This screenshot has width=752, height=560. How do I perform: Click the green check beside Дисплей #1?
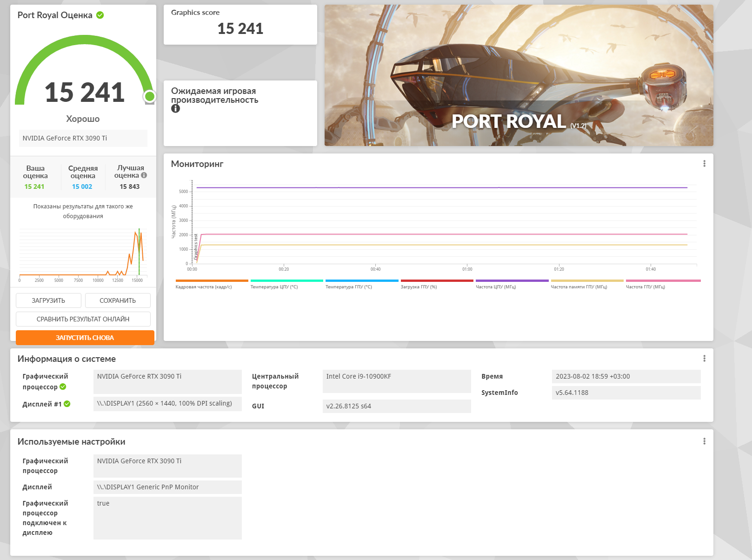pyautogui.click(x=67, y=404)
